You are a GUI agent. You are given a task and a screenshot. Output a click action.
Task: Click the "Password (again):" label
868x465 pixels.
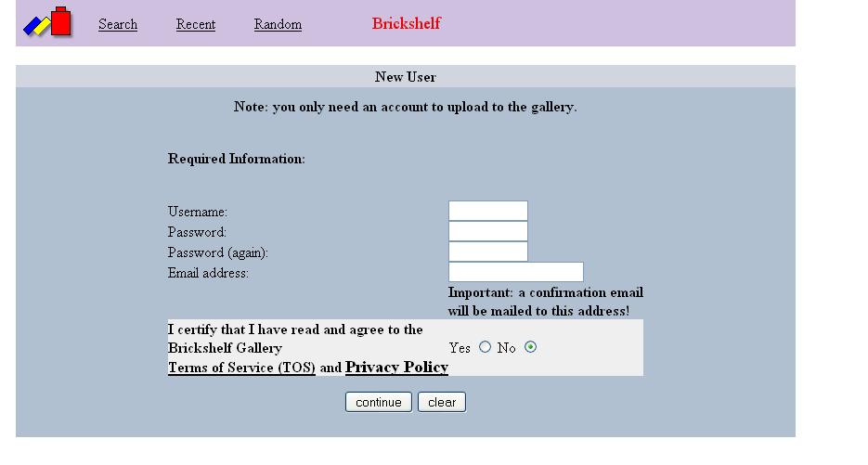click(x=218, y=253)
